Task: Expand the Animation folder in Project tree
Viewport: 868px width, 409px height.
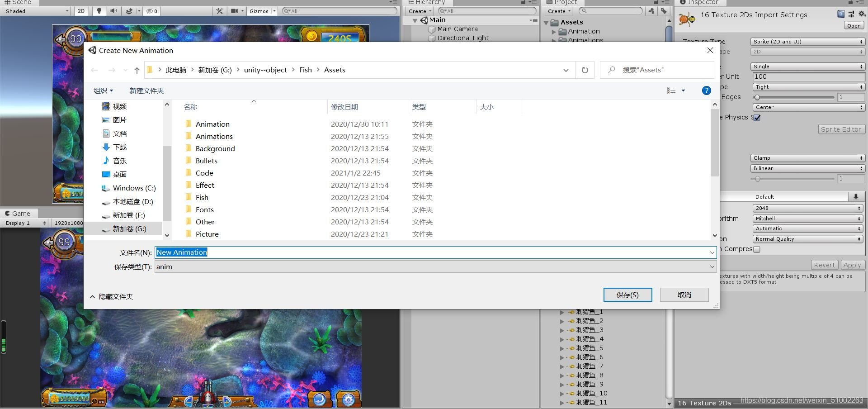Action: tap(554, 32)
